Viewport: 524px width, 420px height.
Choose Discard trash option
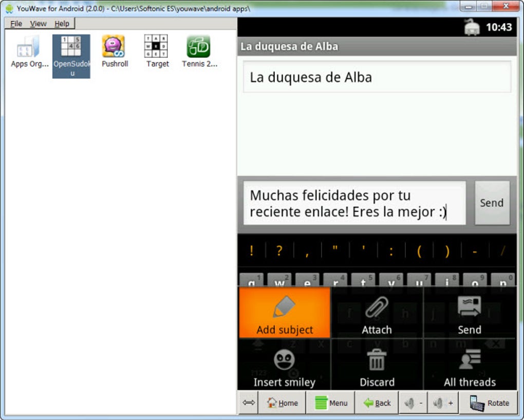(377, 364)
